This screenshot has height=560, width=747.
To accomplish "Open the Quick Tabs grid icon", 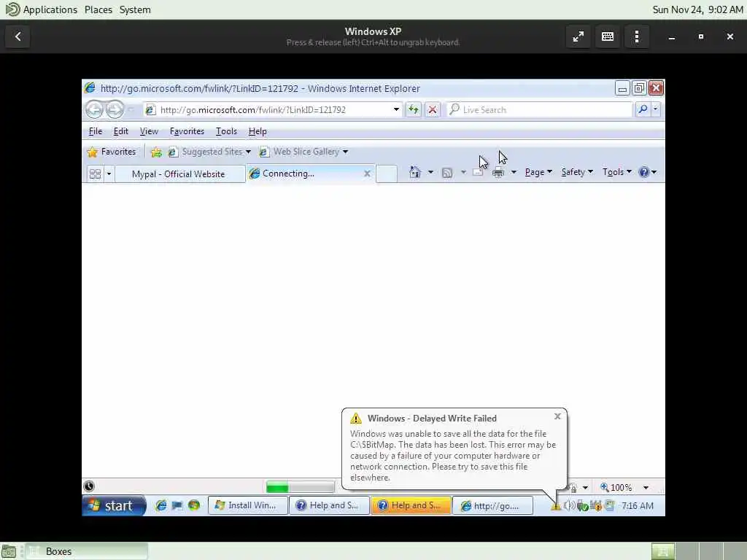I will [x=96, y=174].
